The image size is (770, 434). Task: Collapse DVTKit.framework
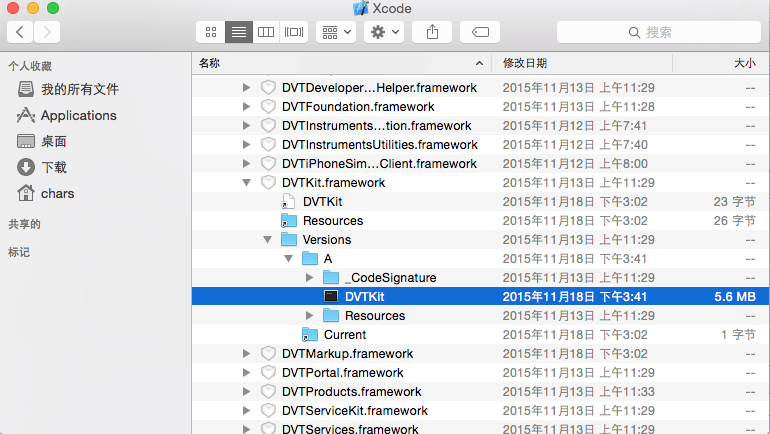(247, 183)
